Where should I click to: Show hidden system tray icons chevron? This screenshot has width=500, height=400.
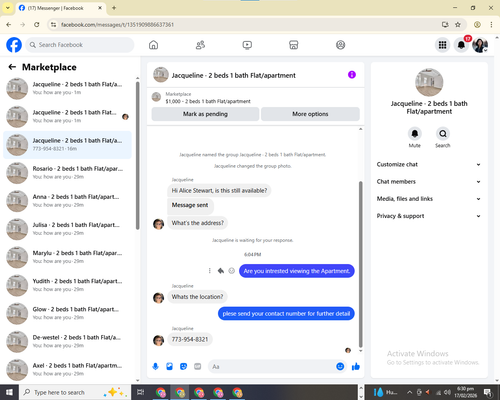pyautogui.click(x=410, y=392)
